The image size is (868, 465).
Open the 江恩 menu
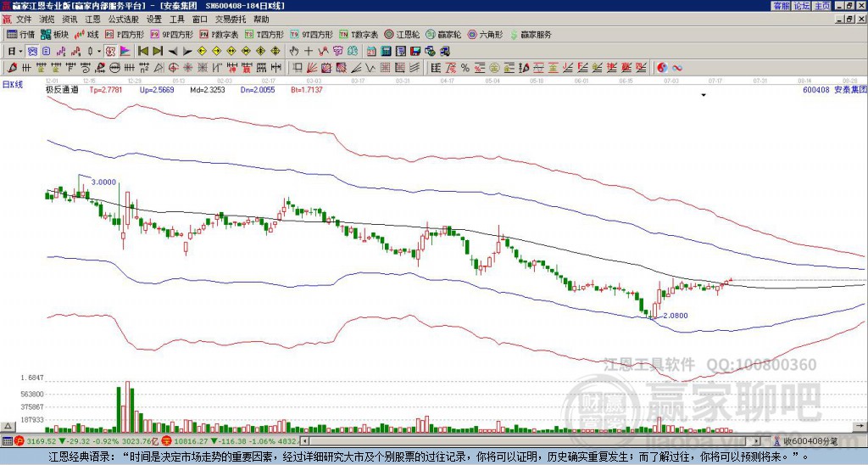click(x=92, y=20)
